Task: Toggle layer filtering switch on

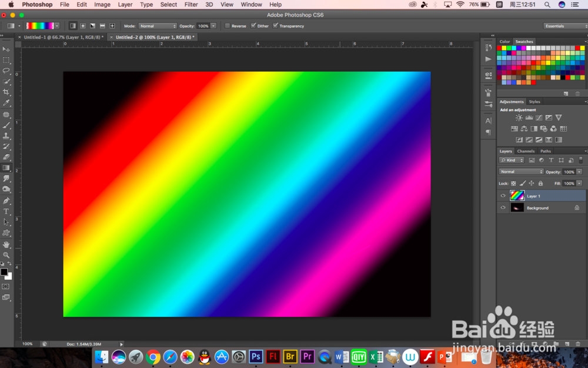Action: [581, 160]
